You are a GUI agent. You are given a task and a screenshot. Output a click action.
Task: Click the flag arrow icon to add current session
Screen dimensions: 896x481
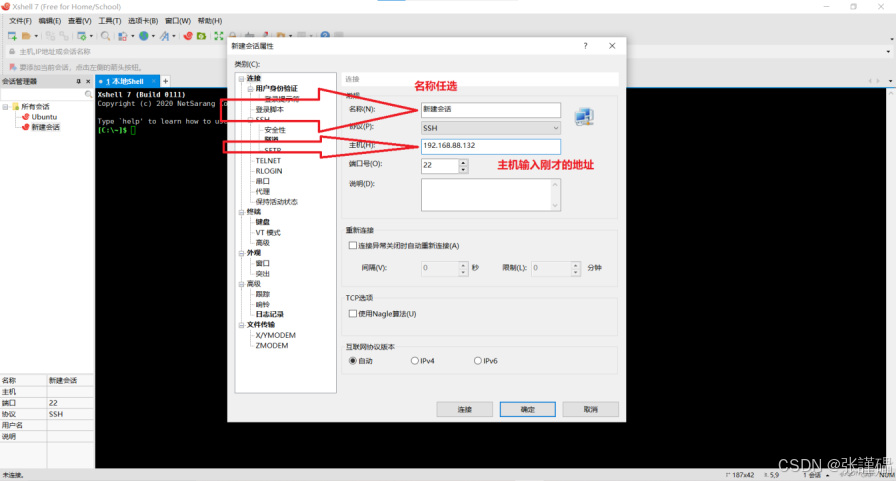click(13, 67)
